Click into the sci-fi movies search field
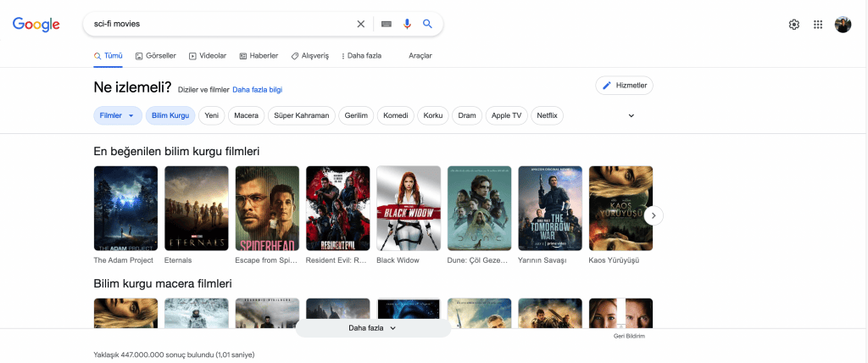This screenshot has height=363, width=868. click(221, 24)
